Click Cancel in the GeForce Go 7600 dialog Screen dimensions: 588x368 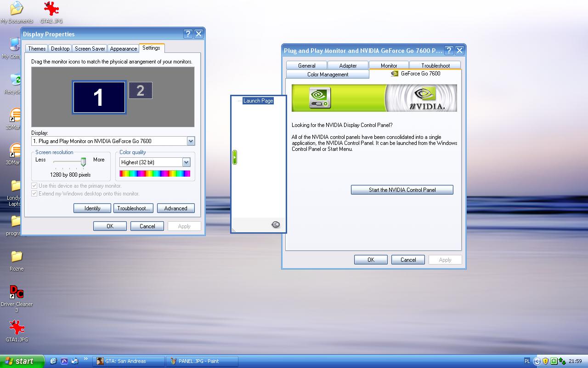click(408, 260)
